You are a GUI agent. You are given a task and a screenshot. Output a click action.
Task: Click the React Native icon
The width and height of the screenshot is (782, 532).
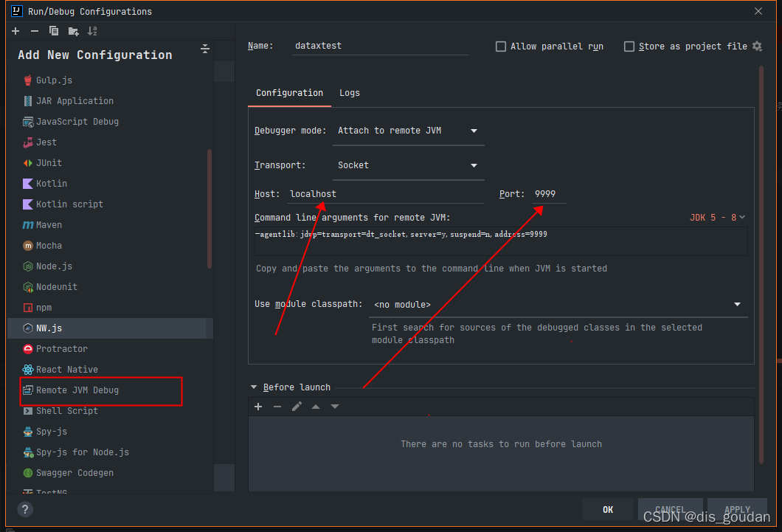[28, 370]
